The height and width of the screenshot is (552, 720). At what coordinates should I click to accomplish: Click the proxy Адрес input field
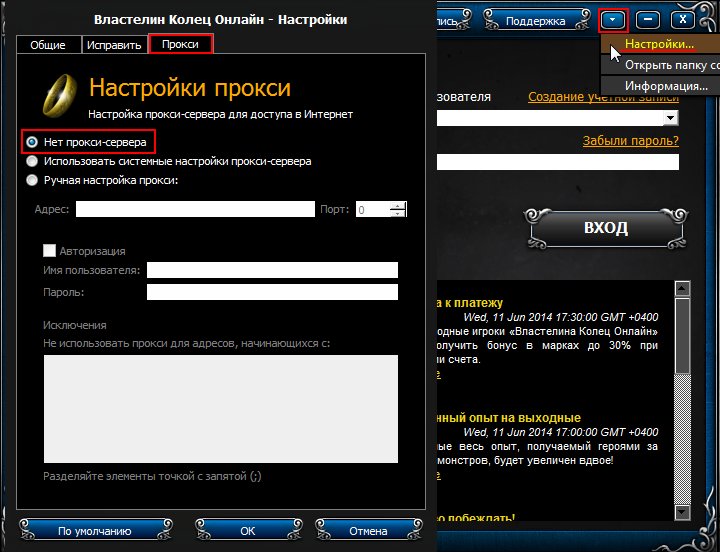click(x=195, y=209)
